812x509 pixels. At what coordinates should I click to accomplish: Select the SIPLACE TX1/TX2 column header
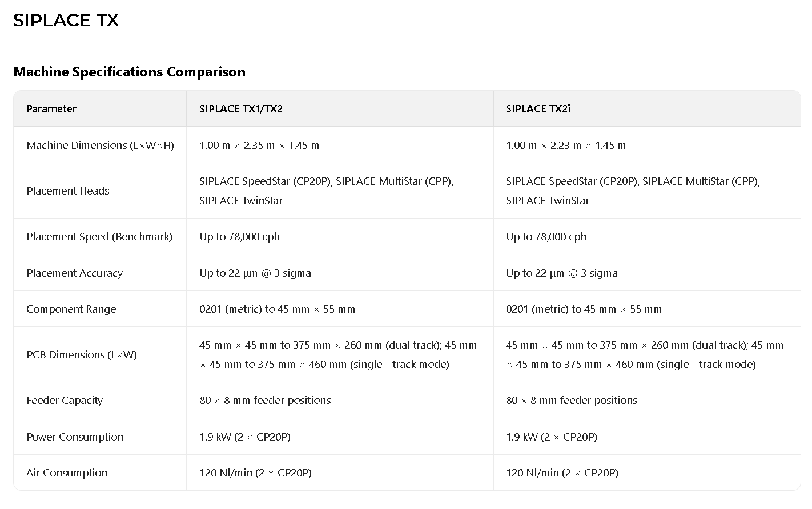coord(240,109)
